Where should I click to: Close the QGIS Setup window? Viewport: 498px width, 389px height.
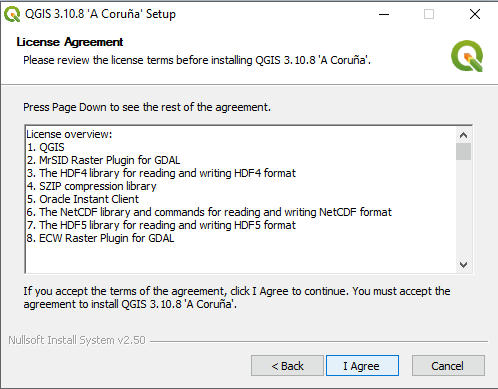(475, 14)
